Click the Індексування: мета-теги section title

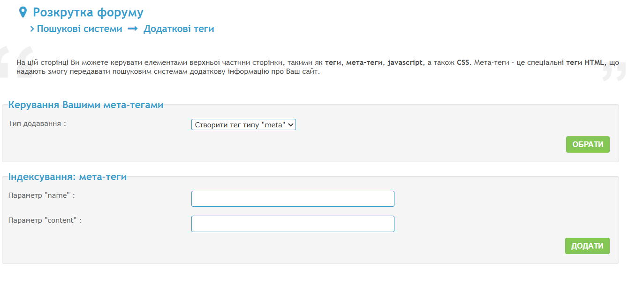68,177
